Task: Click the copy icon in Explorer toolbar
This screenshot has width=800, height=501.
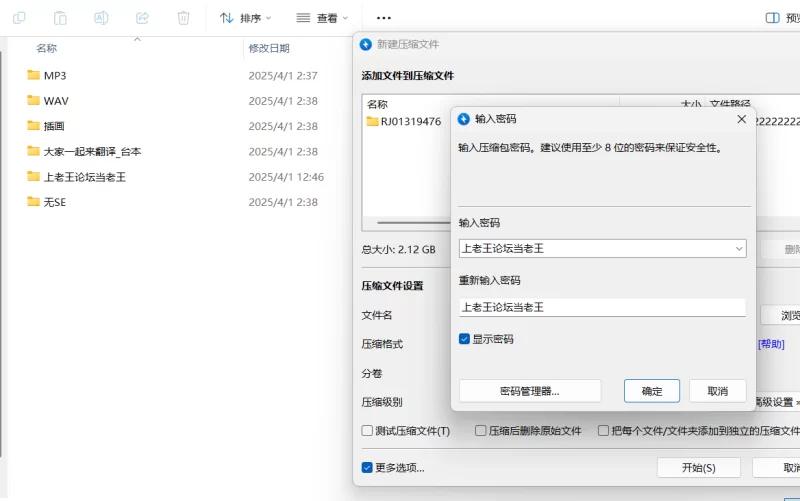Action: coord(20,18)
